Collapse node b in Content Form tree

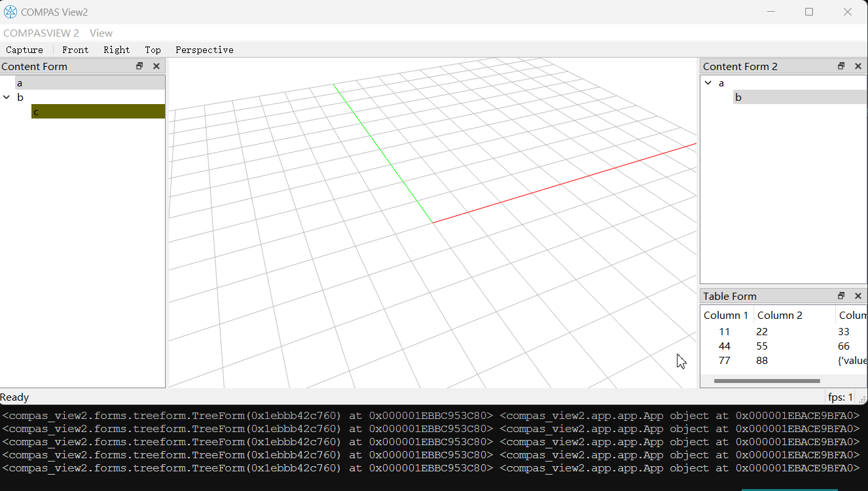(x=7, y=97)
